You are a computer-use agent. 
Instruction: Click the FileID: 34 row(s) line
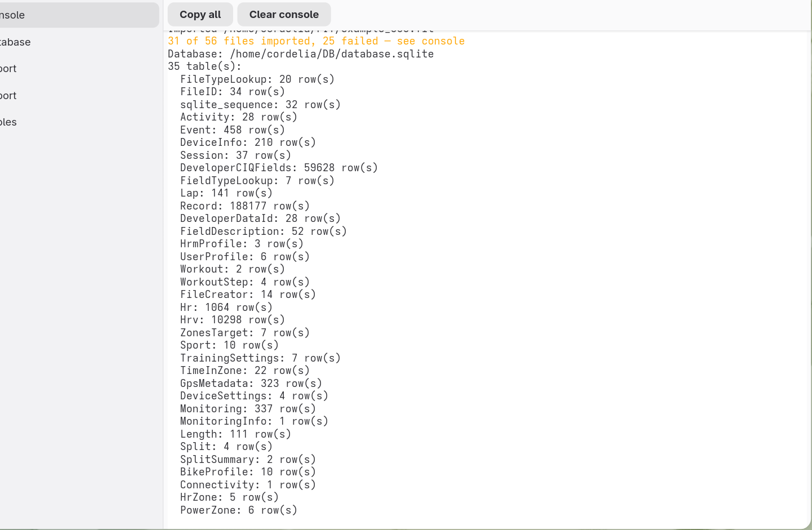[233, 92]
